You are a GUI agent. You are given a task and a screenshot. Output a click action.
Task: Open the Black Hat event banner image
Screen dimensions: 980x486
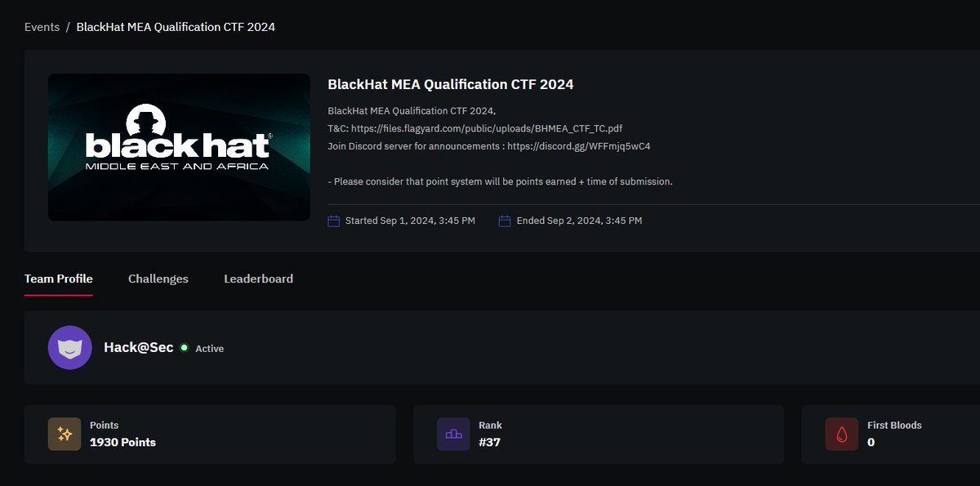tap(179, 147)
